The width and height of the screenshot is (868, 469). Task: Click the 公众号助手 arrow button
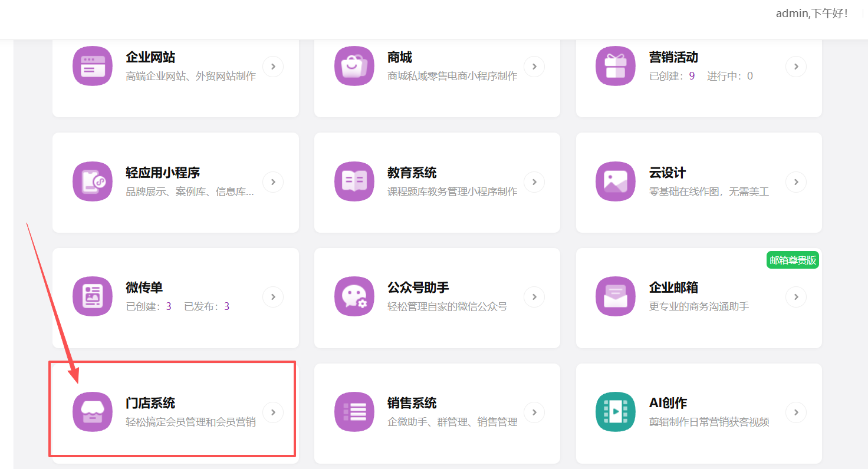click(534, 297)
